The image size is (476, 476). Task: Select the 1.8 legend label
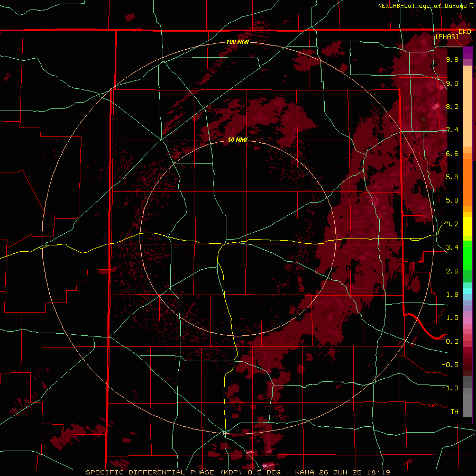click(452, 295)
